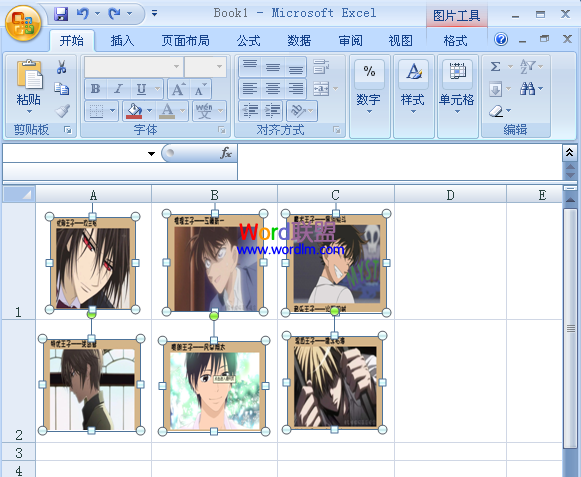
Task: Center text horizontally
Action: 273,89
